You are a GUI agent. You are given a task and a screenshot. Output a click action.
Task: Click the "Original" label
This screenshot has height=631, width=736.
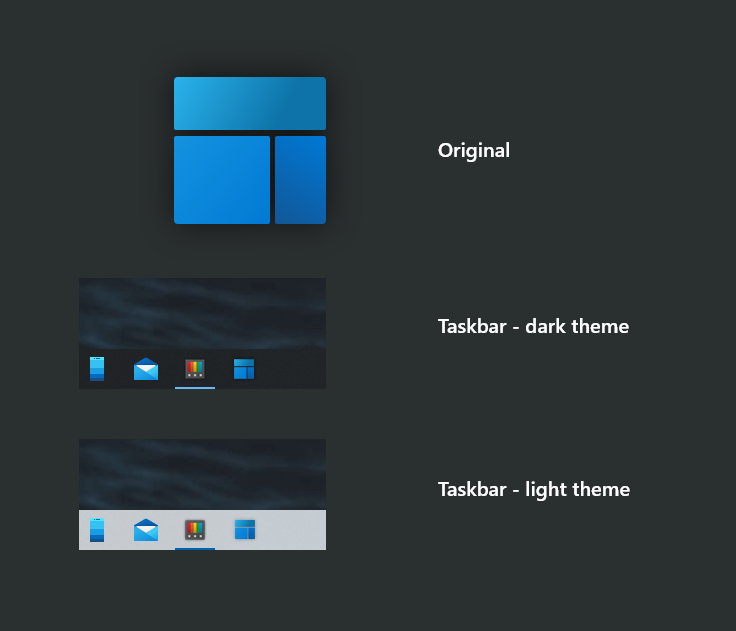pos(474,151)
